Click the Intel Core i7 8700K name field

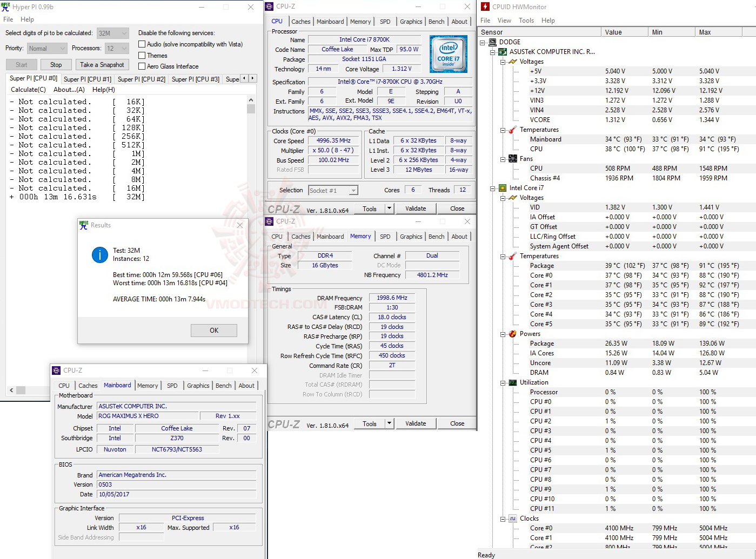tap(364, 39)
